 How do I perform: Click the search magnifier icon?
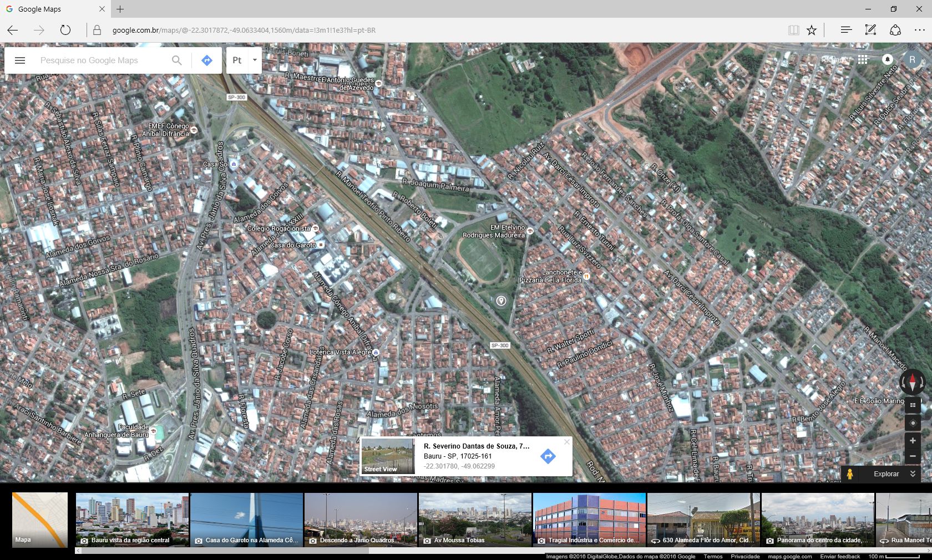tap(176, 60)
